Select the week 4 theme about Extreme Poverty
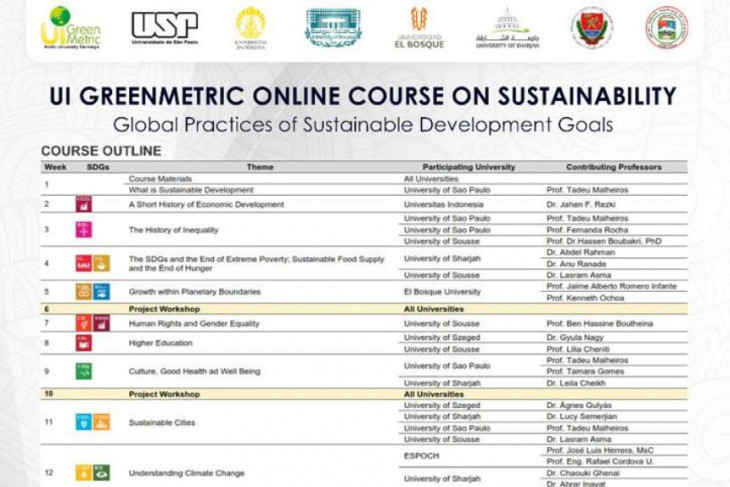Image resolution: width=730 pixels, height=487 pixels. (x=257, y=264)
